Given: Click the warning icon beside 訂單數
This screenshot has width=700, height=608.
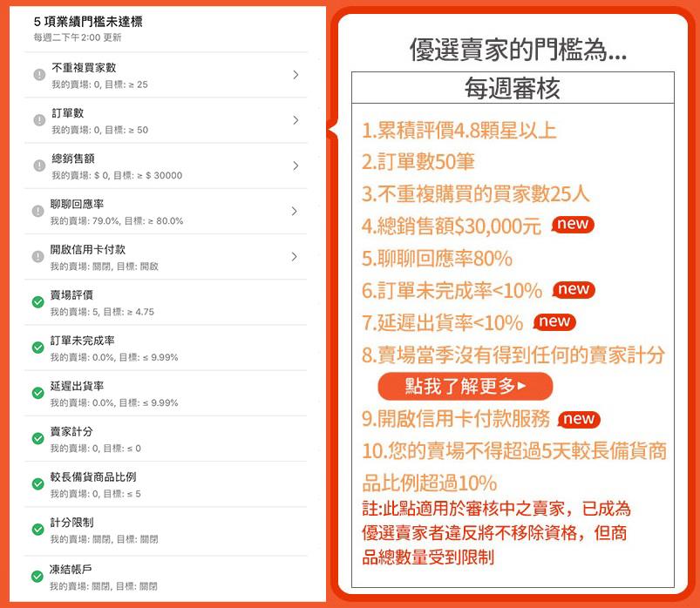Looking at the screenshot, I should 38,118.
